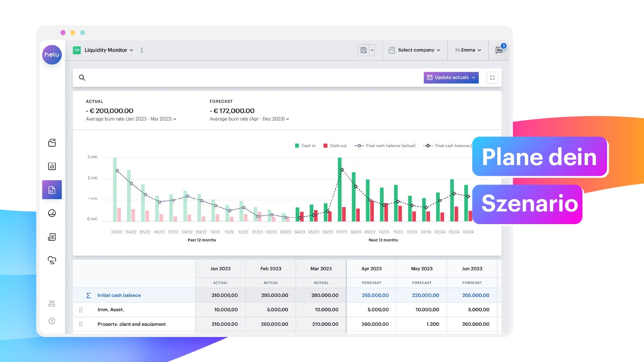Viewport: 644px width, 362px height.
Task: Select the highlighted document report icon
Action: click(x=52, y=190)
